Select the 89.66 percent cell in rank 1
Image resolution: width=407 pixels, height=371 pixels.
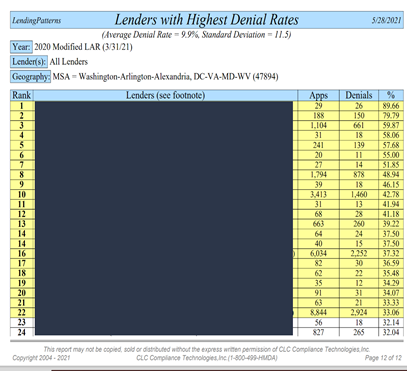point(391,106)
